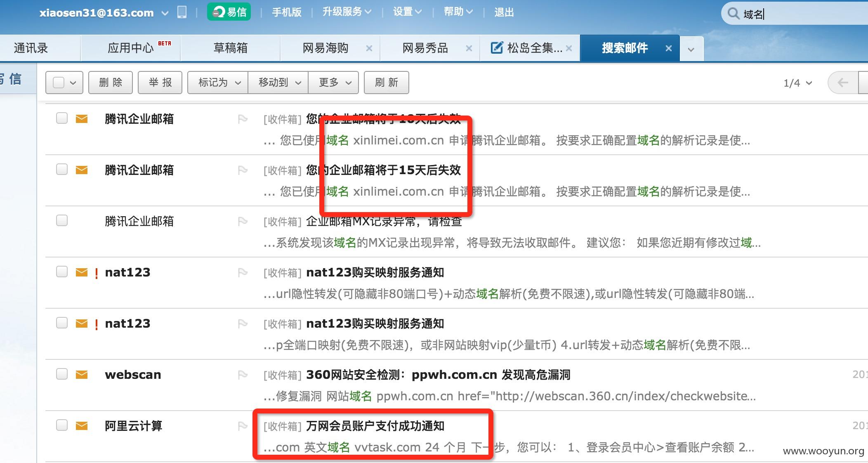This screenshot has height=463, width=868.
Task: Select the second nat123 email checkbox
Action: 62,323
